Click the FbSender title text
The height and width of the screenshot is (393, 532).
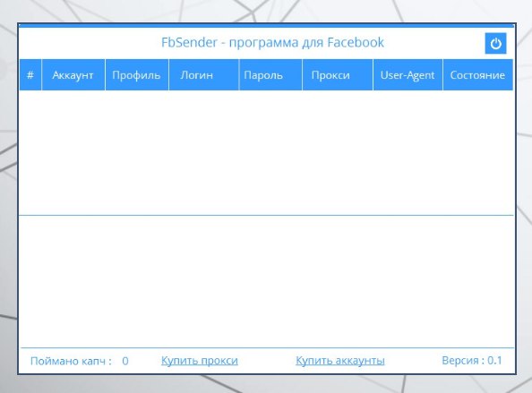coord(272,43)
